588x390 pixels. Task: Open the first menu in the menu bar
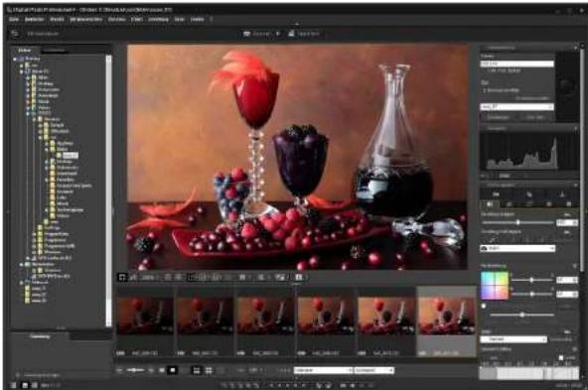pos(14,19)
